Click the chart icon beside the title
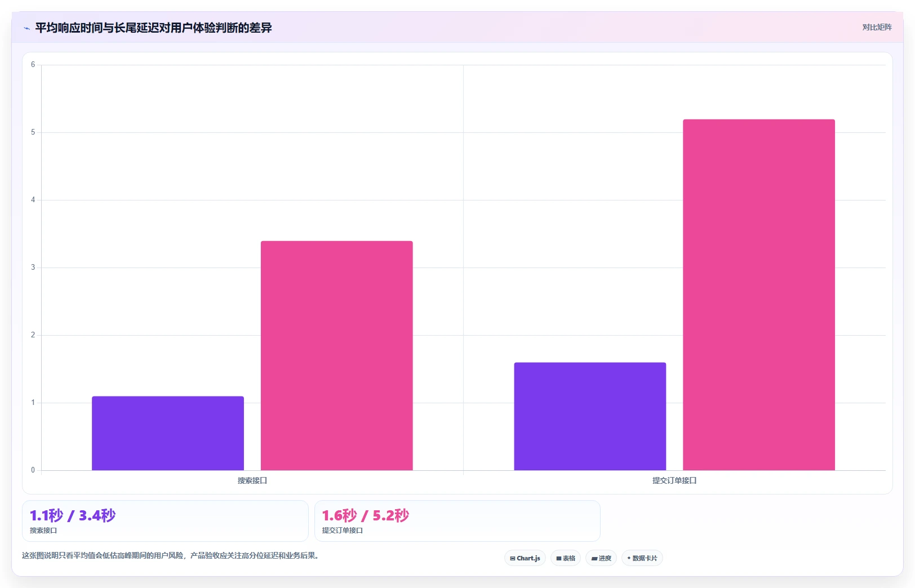 point(26,28)
